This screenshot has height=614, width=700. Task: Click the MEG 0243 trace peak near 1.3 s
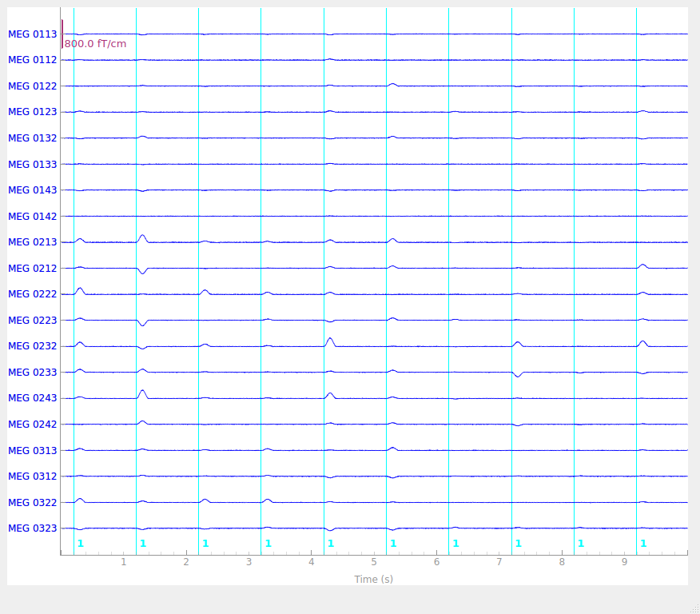tap(142, 391)
